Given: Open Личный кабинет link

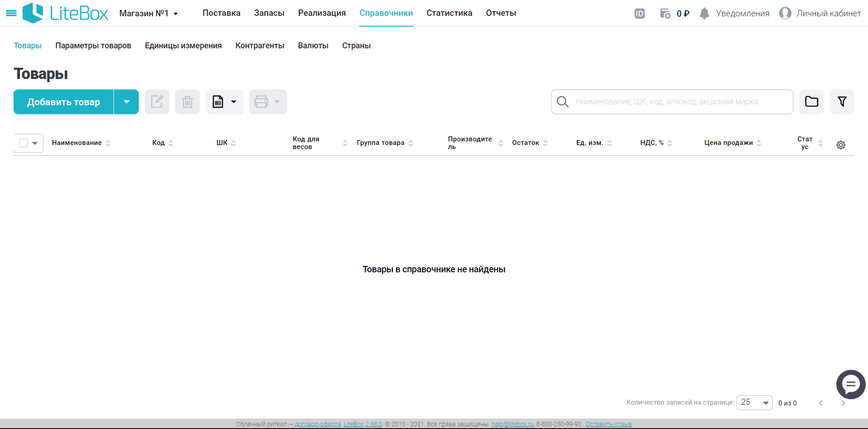Looking at the screenshot, I should coord(829,14).
